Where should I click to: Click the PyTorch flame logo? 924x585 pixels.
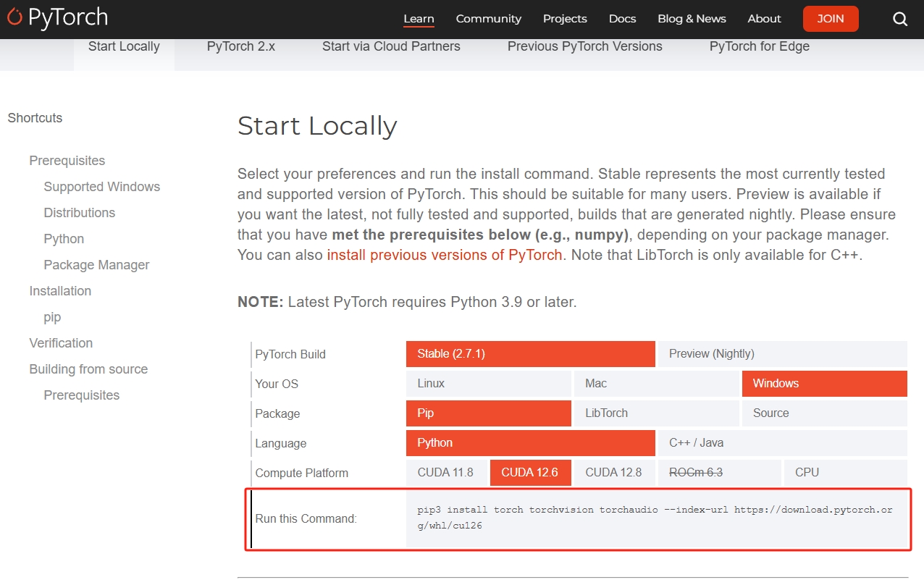(14, 17)
